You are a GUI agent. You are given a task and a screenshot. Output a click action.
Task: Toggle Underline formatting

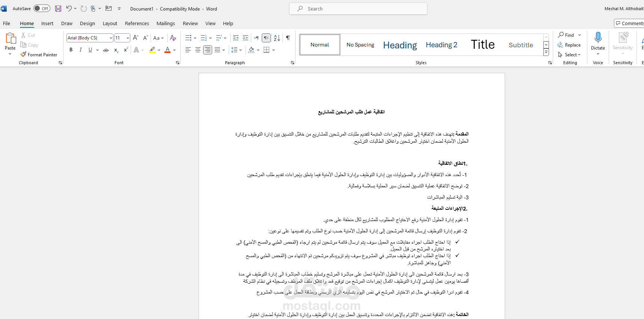click(90, 50)
